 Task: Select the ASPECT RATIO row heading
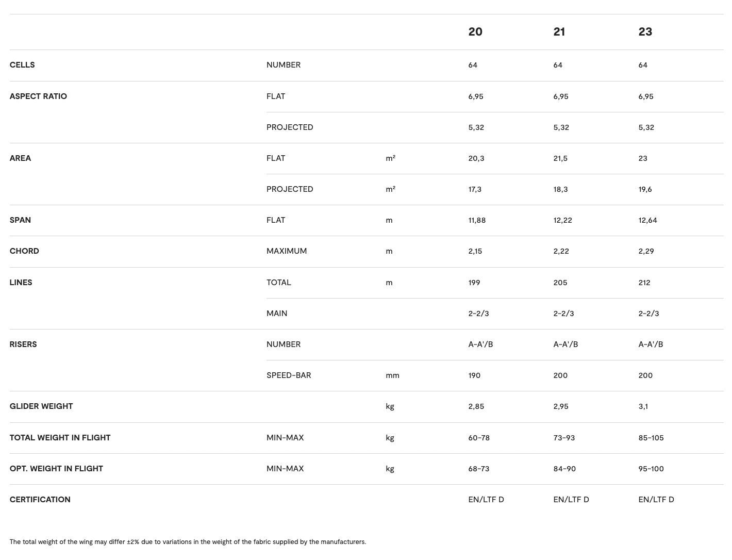pos(38,96)
